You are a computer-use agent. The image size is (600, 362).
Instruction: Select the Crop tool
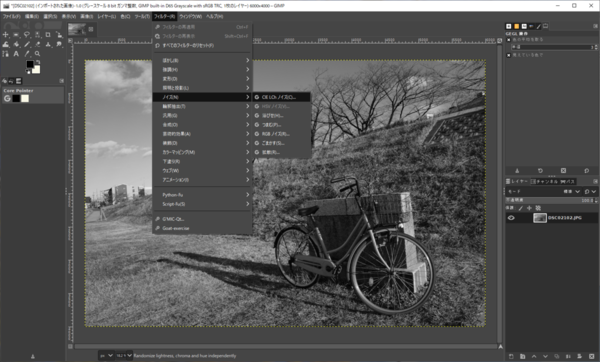[48, 35]
